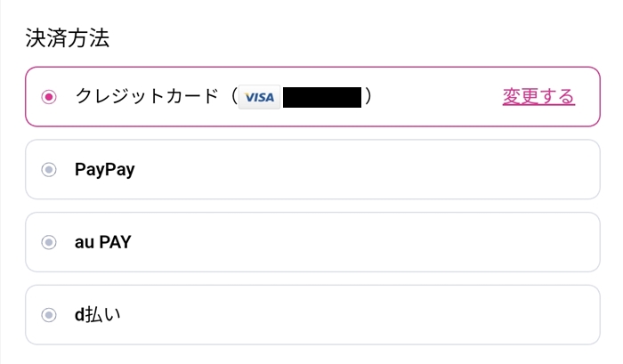This screenshot has width=623, height=364.
Task: Select the PayPay radio button
Action: 50,169
